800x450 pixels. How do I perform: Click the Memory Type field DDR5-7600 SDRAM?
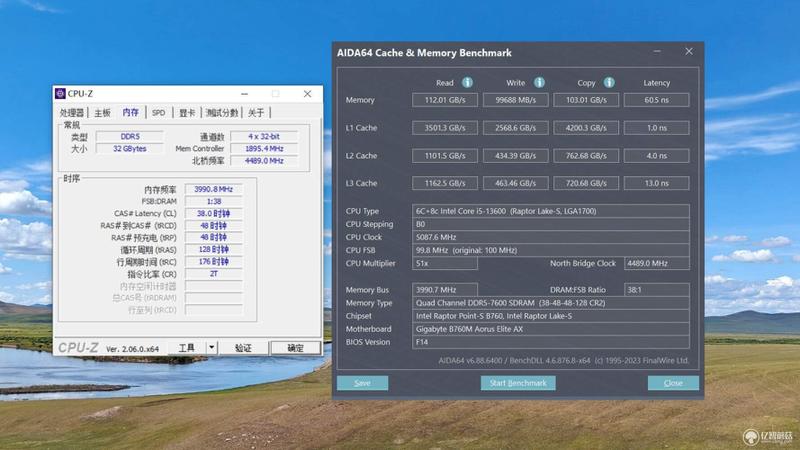551,303
